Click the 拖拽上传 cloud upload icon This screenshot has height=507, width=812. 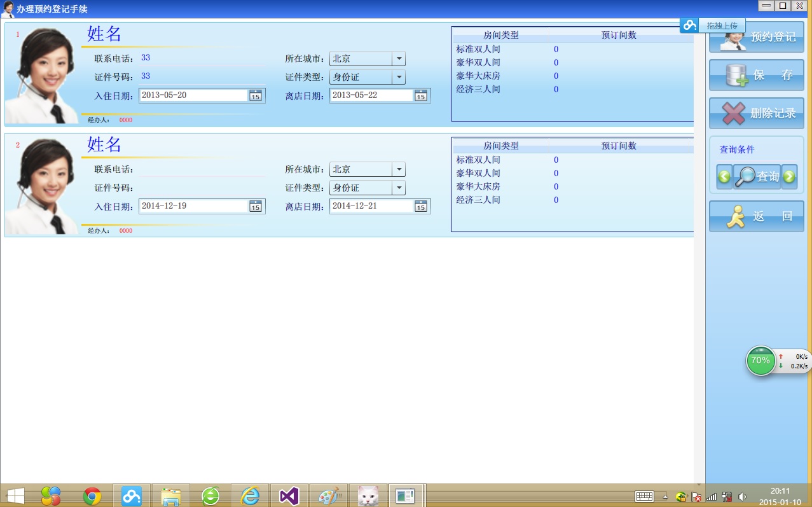pos(690,25)
